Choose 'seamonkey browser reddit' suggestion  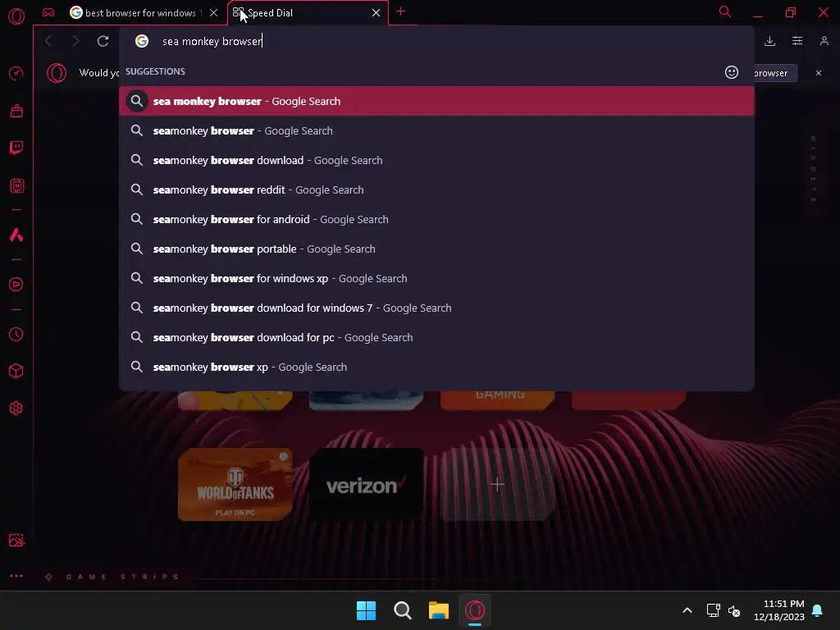[x=436, y=189]
